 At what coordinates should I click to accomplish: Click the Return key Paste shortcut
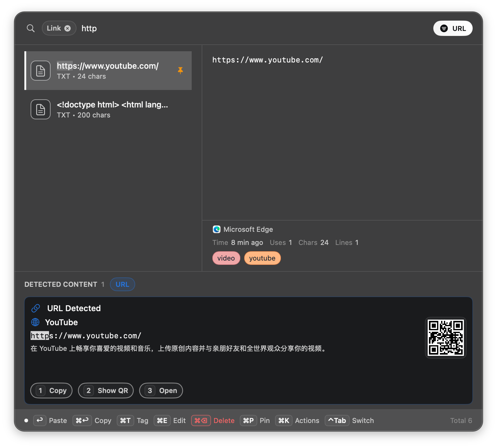click(x=40, y=421)
